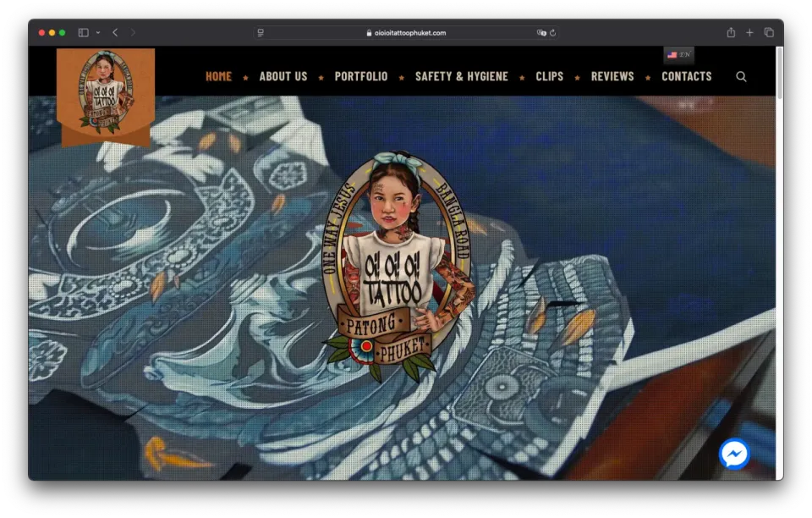Go forward with the forward arrow
The width and height of the screenshot is (812, 518).
[133, 33]
